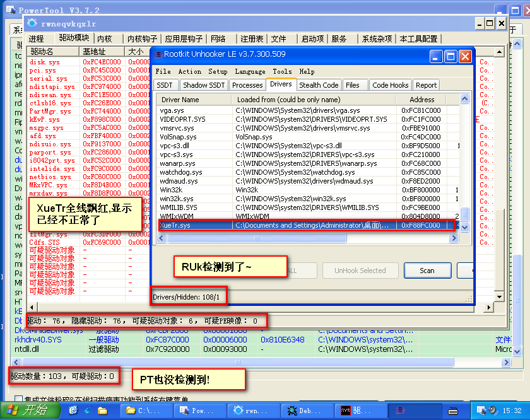
Task: Select the WMILIB.SYS driver row
Action: pyautogui.click(x=308, y=207)
